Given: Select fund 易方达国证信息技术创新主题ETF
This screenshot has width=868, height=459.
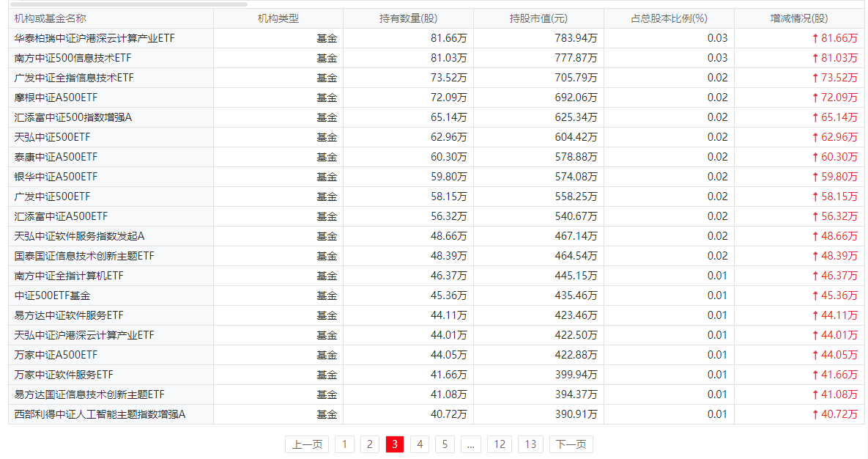Looking at the screenshot, I should 89,394.
